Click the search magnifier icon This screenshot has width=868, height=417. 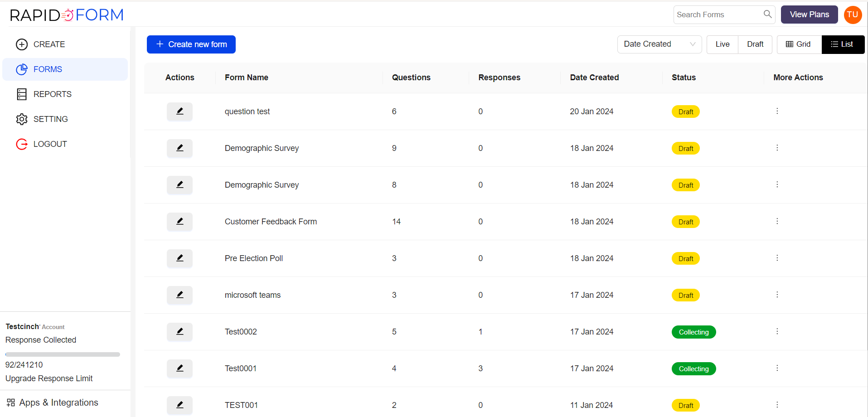(x=767, y=14)
